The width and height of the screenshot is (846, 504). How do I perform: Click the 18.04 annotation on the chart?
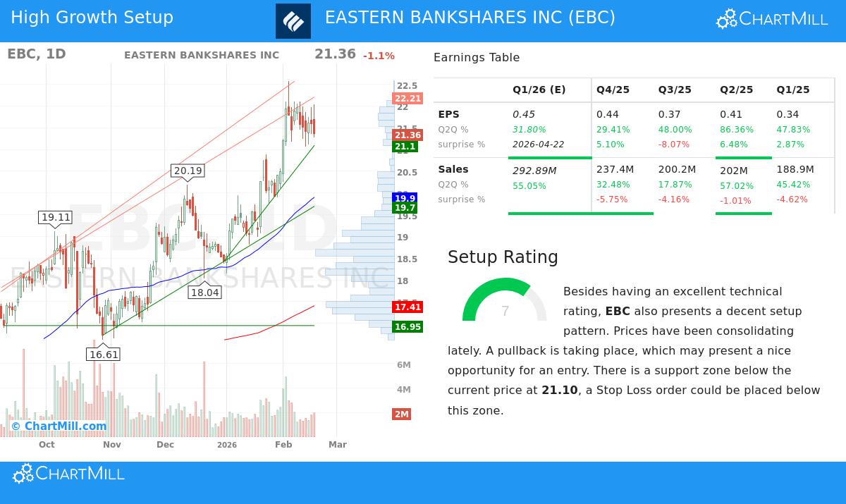coord(205,292)
